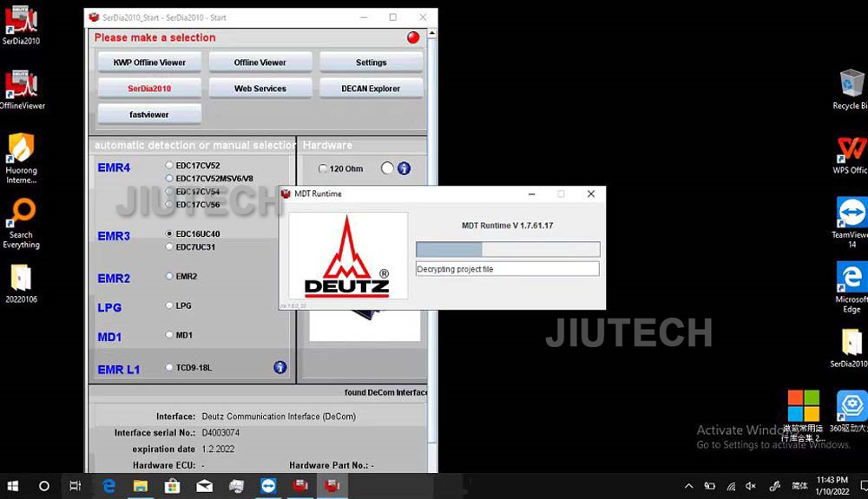
Task: Click the Decrypting project file status field
Action: pos(508,269)
